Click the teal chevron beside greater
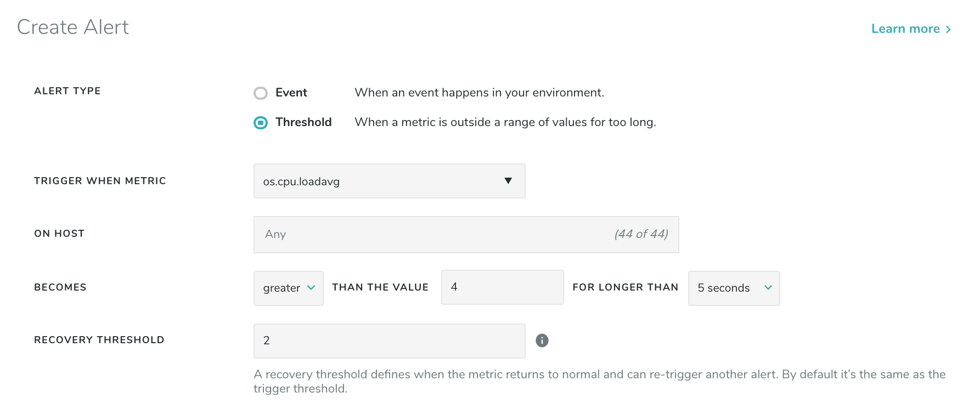Viewport: 980px width, 409px height. [x=311, y=288]
